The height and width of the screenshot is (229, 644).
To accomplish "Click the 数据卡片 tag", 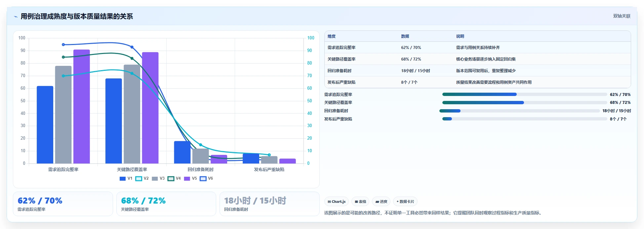I will point(405,202).
